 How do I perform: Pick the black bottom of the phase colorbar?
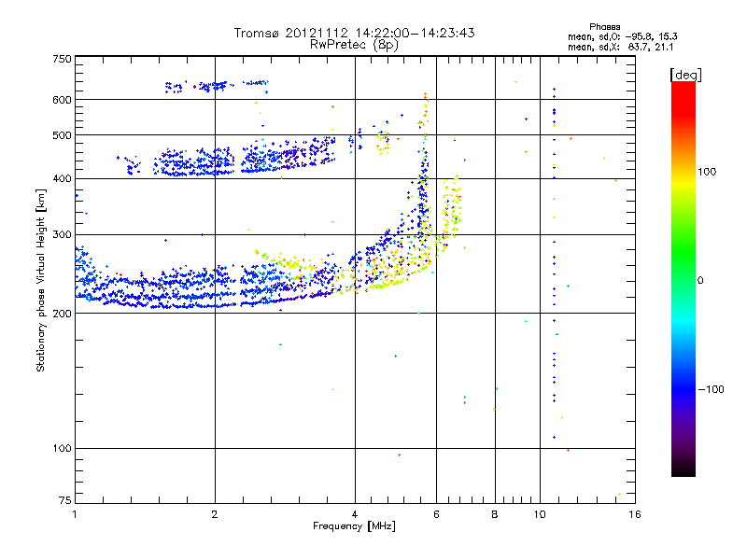pyautogui.click(x=684, y=471)
